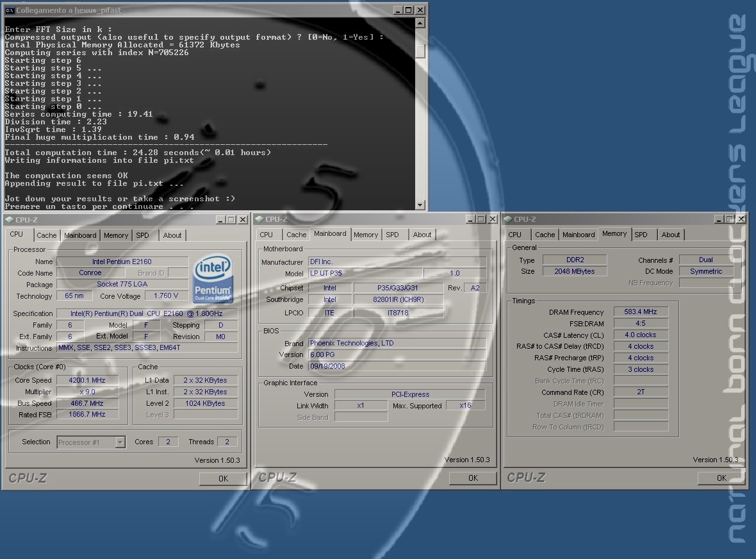The width and height of the screenshot is (756, 559).
Task: Click the Chipset value P35/G33/G31
Action: (x=398, y=288)
